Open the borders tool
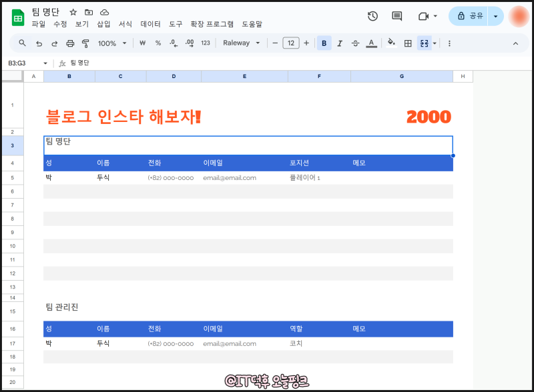534x392 pixels. click(x=408, y=43)
